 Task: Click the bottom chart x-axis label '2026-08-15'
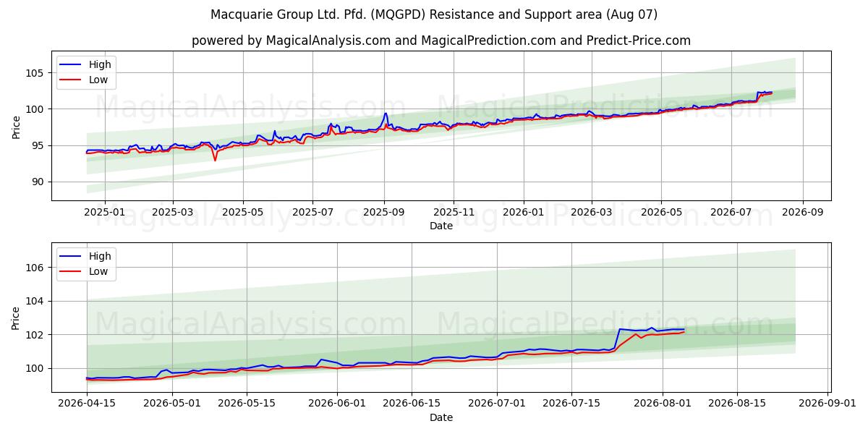coord(736,404)
